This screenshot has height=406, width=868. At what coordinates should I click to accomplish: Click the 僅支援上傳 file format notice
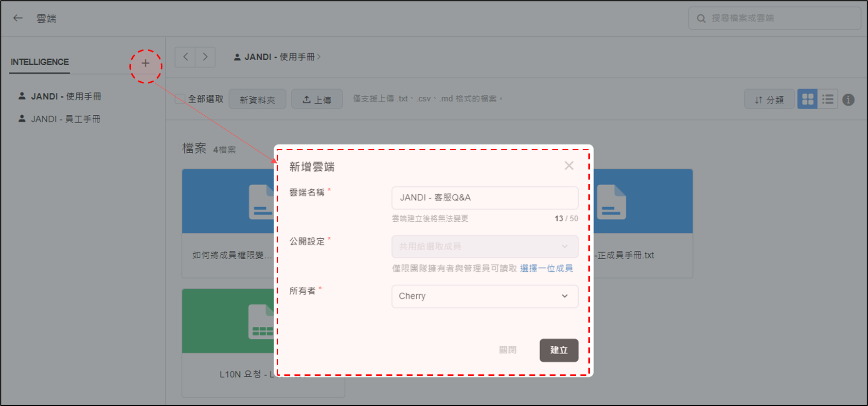point(427,99)
